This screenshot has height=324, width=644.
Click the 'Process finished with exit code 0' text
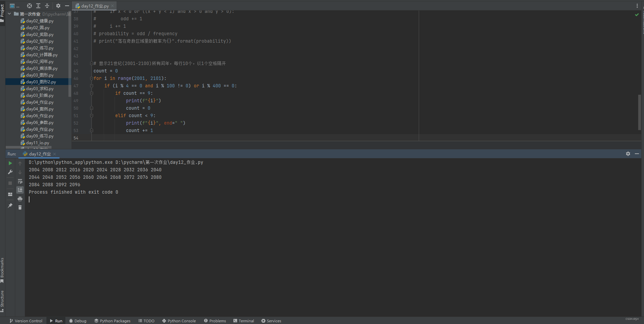pos(74,192)
